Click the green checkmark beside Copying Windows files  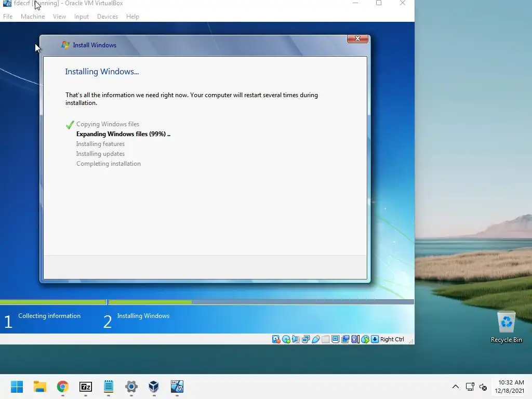pos(70,125)
